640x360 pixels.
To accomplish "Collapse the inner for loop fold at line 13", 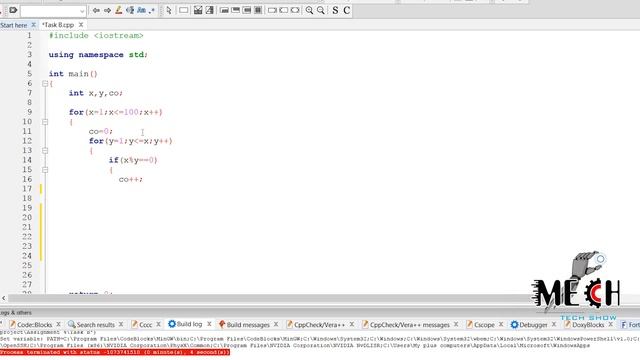I will click(x=45, y=151).
